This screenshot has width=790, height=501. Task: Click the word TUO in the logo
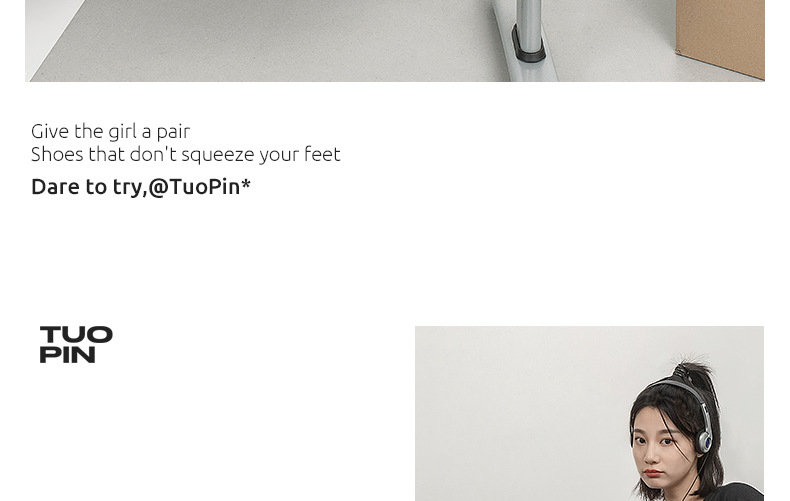tap(76, 335)
